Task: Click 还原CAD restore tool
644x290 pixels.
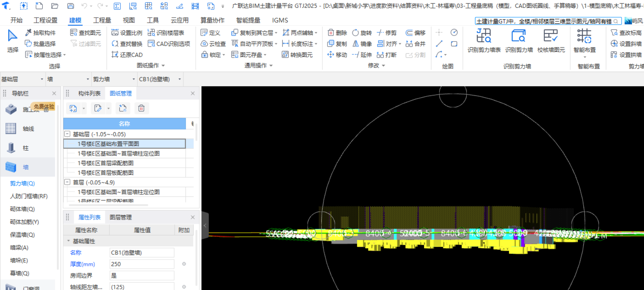Action: (x=127, y=55)
